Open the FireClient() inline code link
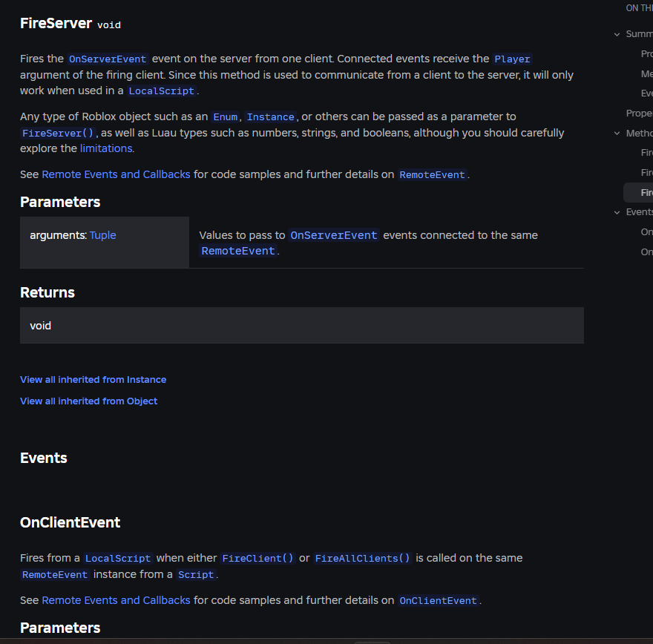 click(x=257, y=558)
